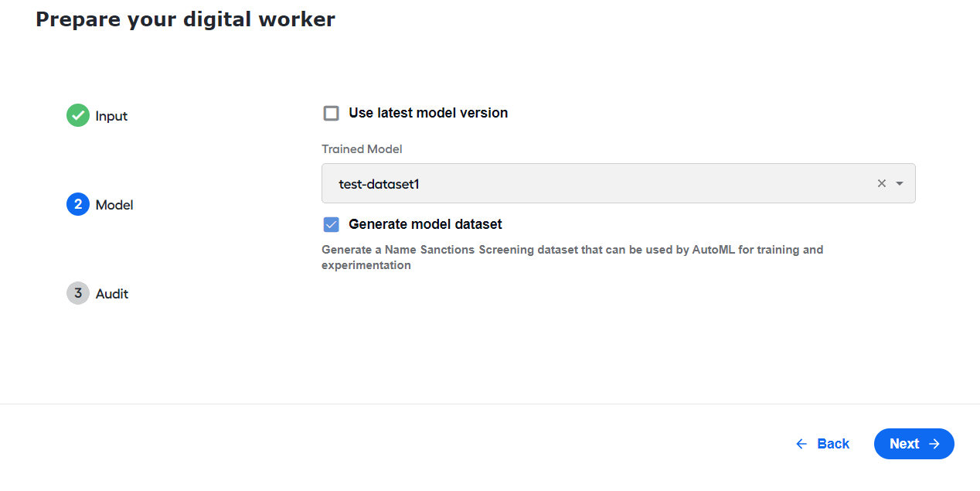980x491 pixels.
Task: Select the Input step label
Action: [111, 116]
